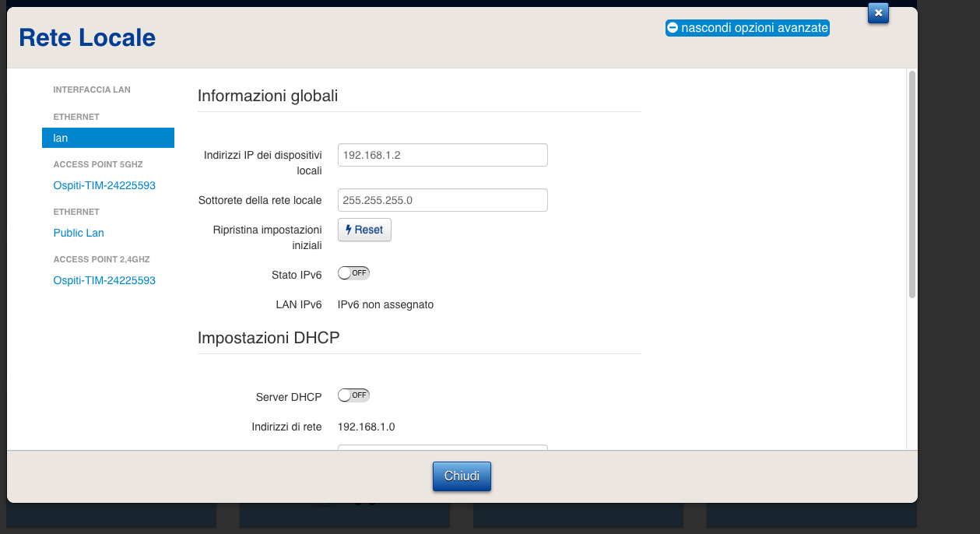Click the Informazioni globali section heading
The image size is (980, 534).
pos(268,96)
